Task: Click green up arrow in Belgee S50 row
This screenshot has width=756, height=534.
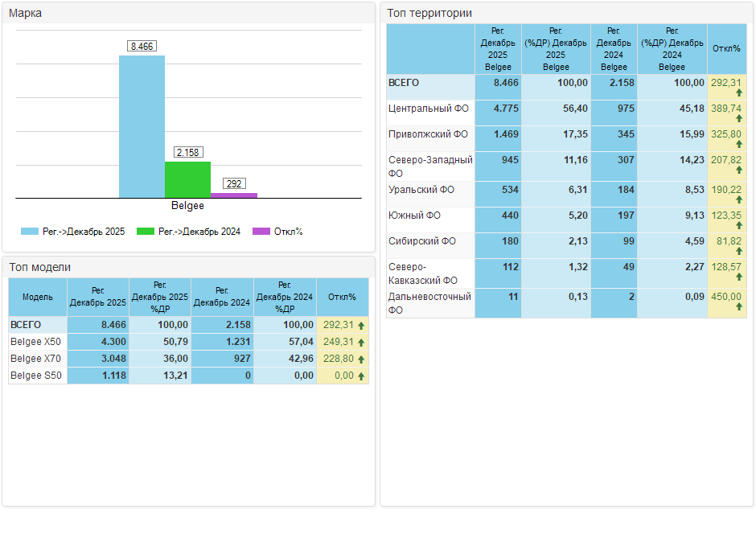Action: tap(361, 376)
